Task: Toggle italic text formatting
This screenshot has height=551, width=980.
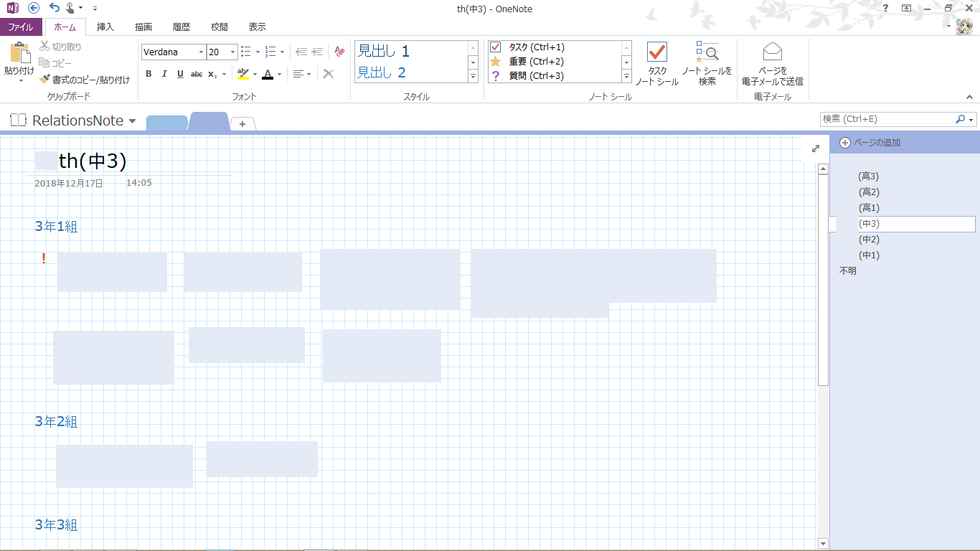Action: (164, 74)
